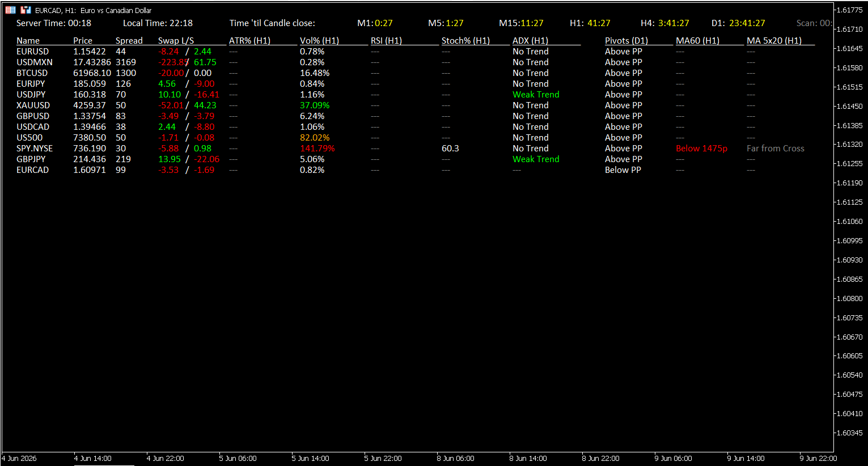Click the EURCAD Below PP pivot status

(623, 170)
